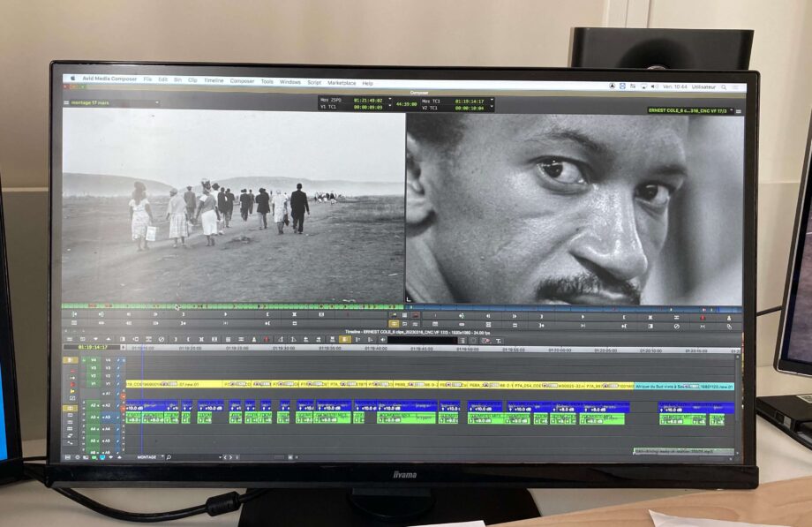Step forward one frame in source monitor
Screen dimensions: 812x527
click(155, 314)
